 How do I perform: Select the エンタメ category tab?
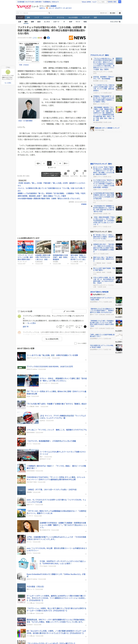47,22
